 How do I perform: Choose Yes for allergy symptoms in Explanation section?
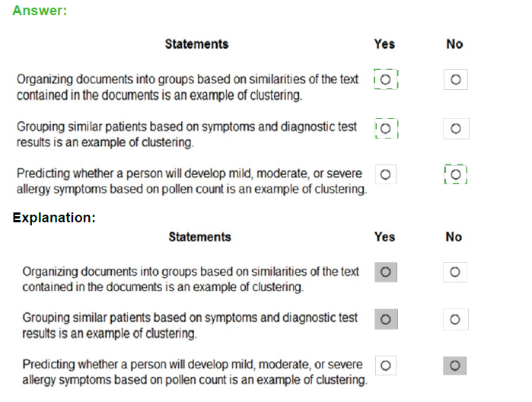coord(385,365)
